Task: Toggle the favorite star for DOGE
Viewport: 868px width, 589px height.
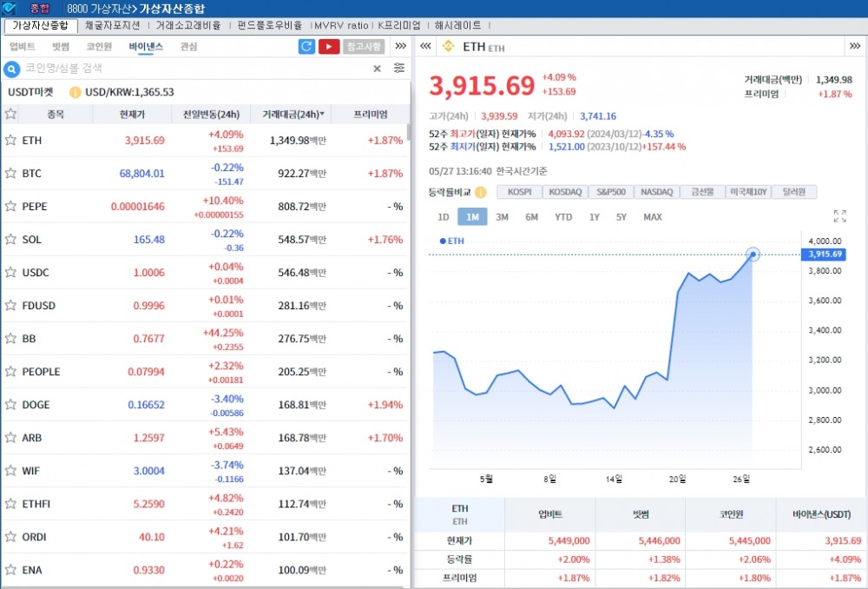Action: click(x=11, y=405)
